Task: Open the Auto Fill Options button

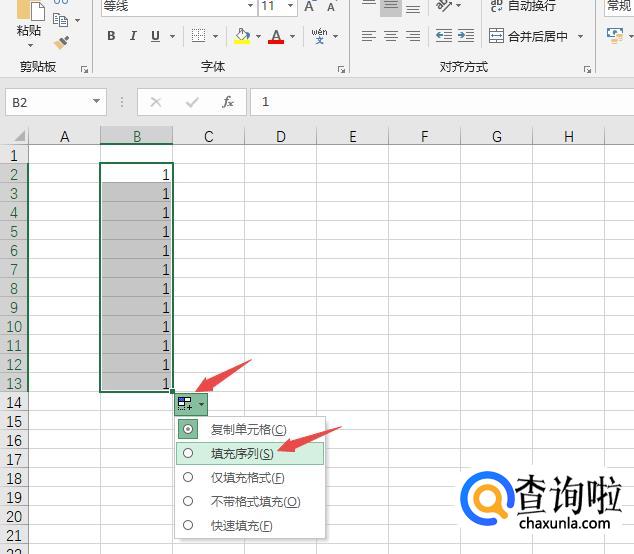Action: click(191, 404)
